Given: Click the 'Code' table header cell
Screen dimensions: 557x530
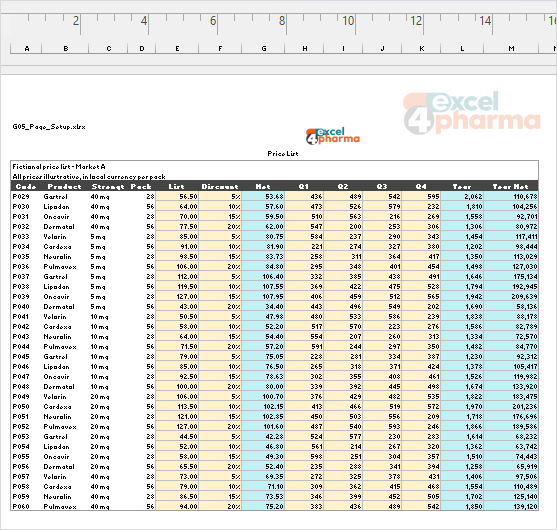Looking at the screenshot, I should [26, 186].
